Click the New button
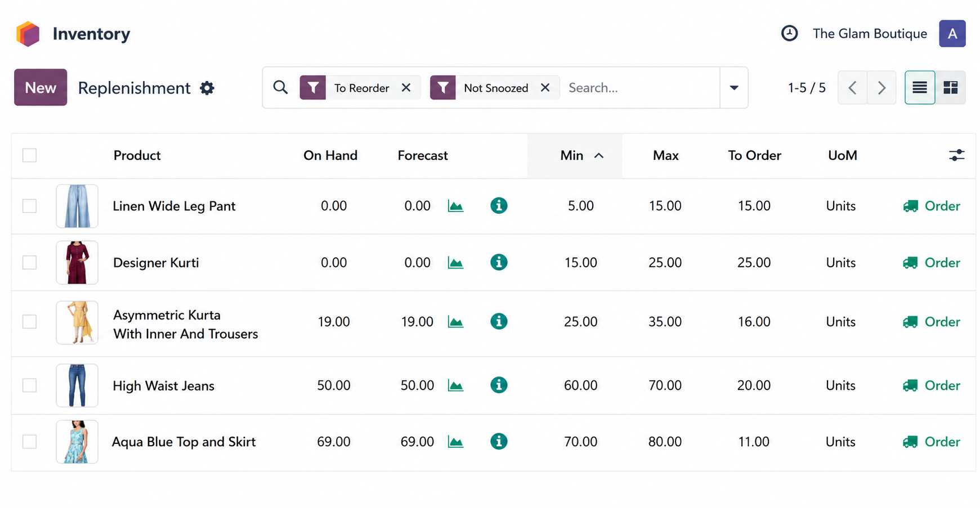This screenshot has width=980, height=508. coord(41,88)
